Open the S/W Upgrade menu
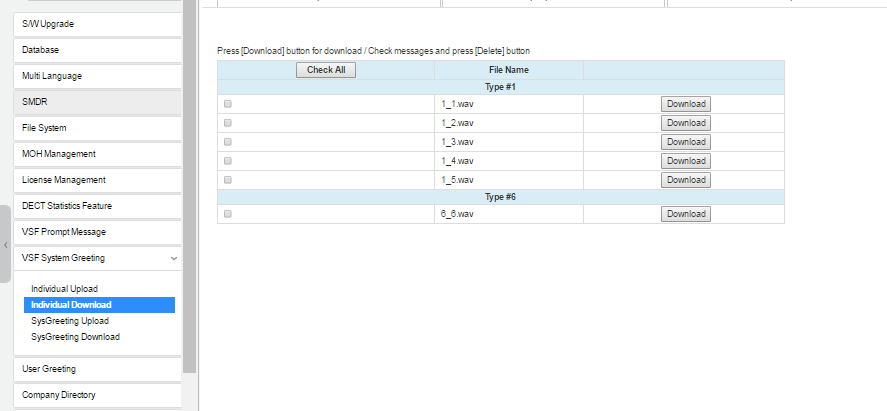 point(48,24)
